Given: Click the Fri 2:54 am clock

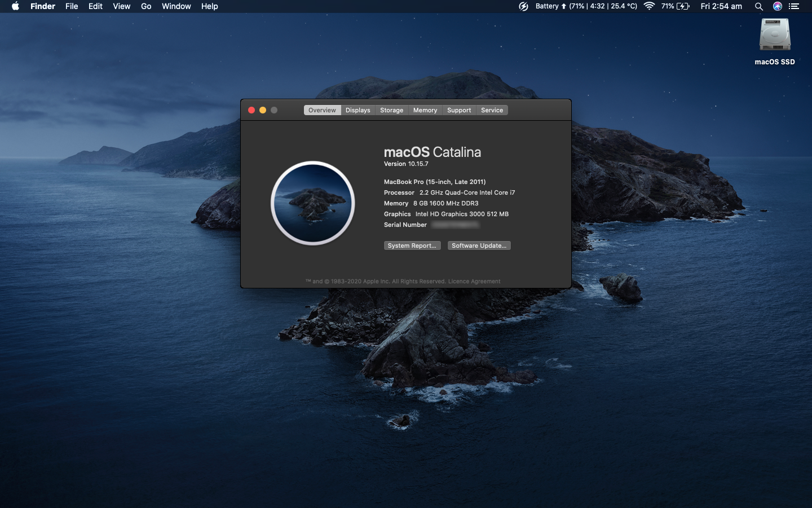Looking at the screenshot, I should coord(721,6).
